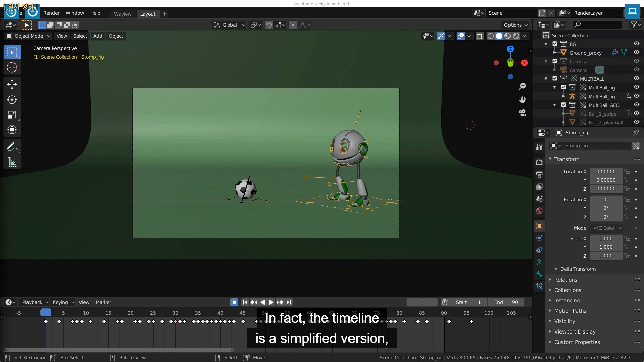The image size is (644, 362).
Task: Open Object Constraints properties tab
Action: [x=539, y=250]
